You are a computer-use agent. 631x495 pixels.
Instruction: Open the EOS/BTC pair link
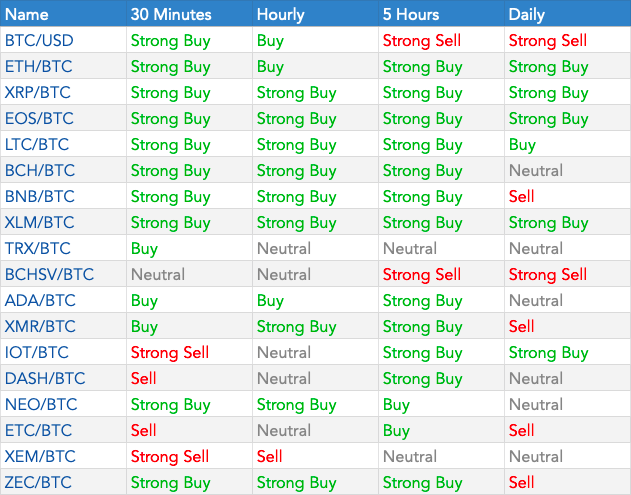[x=39, y=118]
